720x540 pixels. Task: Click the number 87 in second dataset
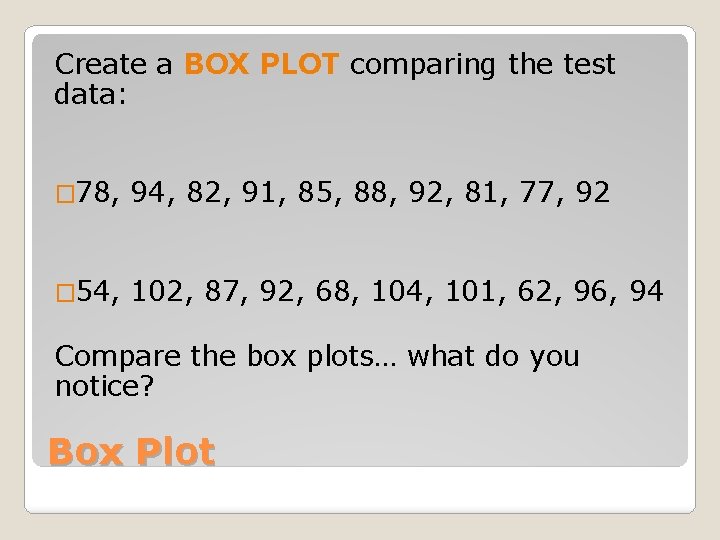[222, 291]
